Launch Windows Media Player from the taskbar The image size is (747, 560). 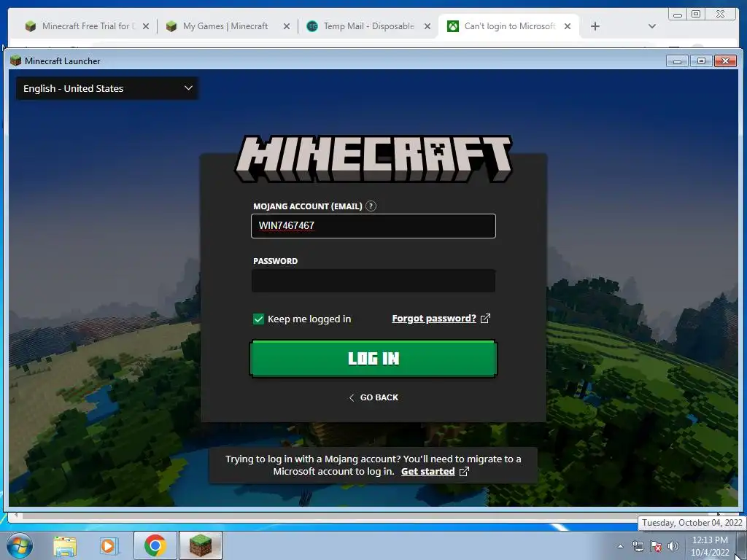click(109, 545)
